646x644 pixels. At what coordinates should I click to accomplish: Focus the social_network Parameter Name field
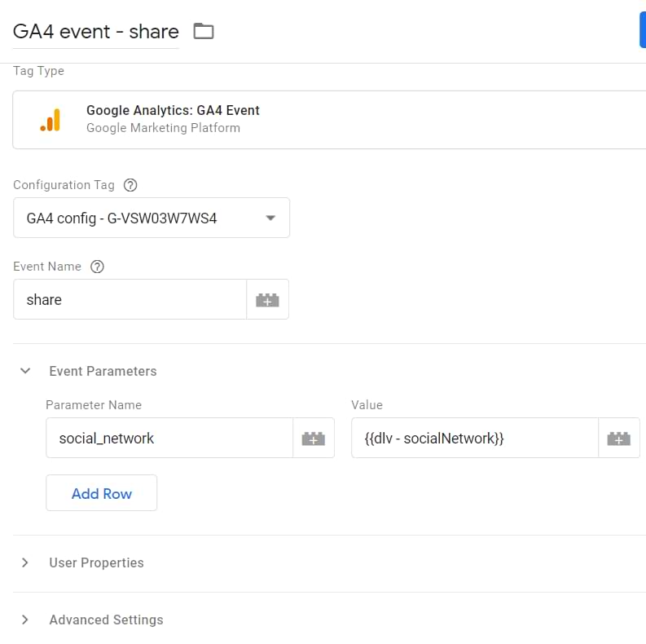169,439
